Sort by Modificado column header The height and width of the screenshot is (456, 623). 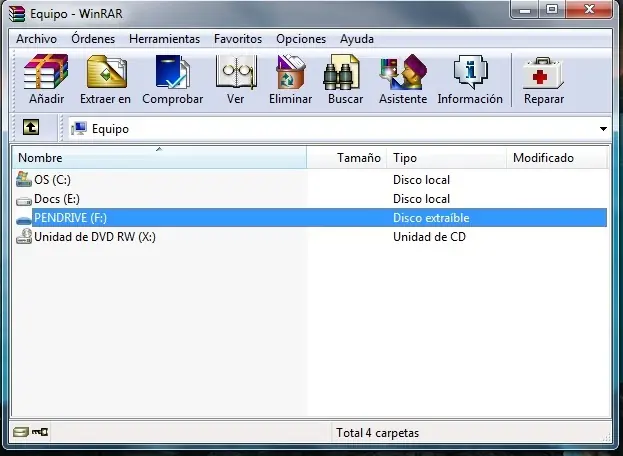557,157
